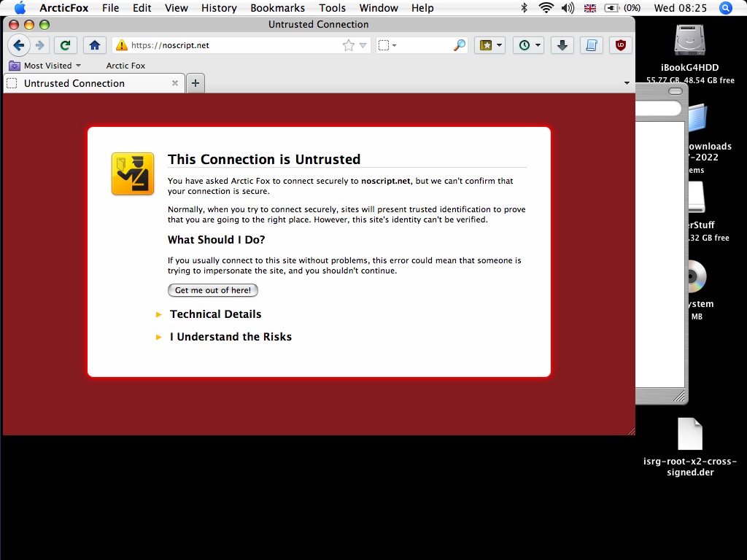
Task: Open the ArcticFox application menu
Action: click(64, 7)
